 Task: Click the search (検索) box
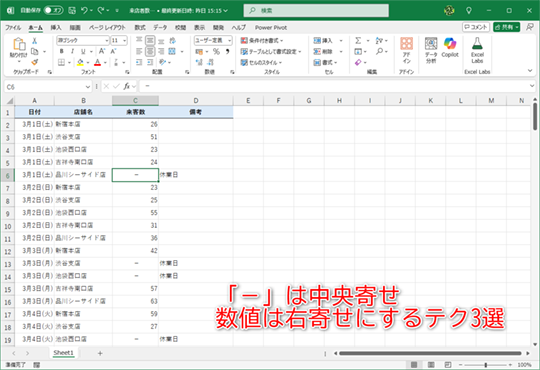pyautogui.click(x=316, y=11)
